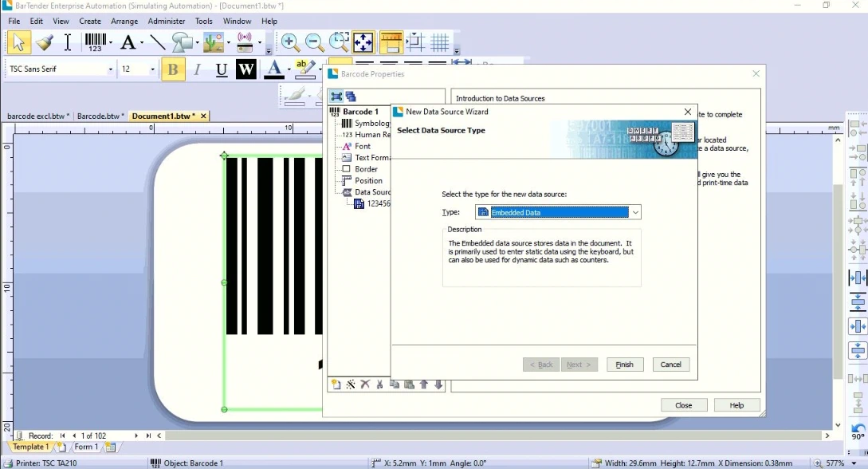Switch to Template 1 tab

30,447
